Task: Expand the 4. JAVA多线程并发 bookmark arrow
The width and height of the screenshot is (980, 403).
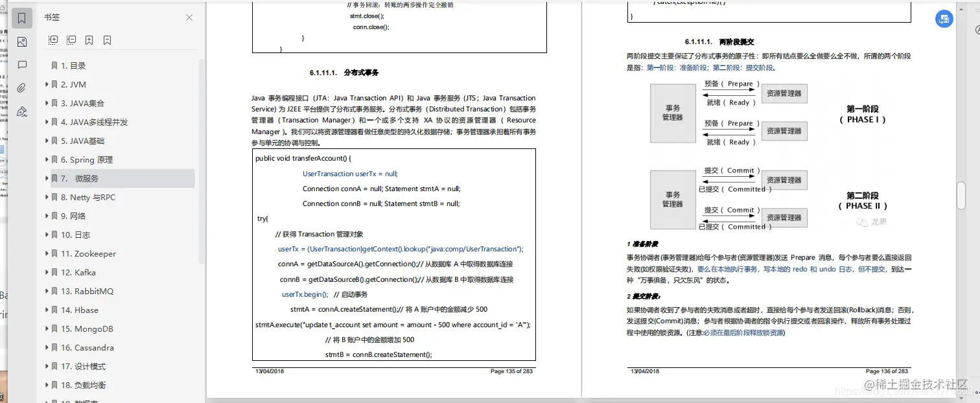Action: pyautogui.click(x=47, y=122)
